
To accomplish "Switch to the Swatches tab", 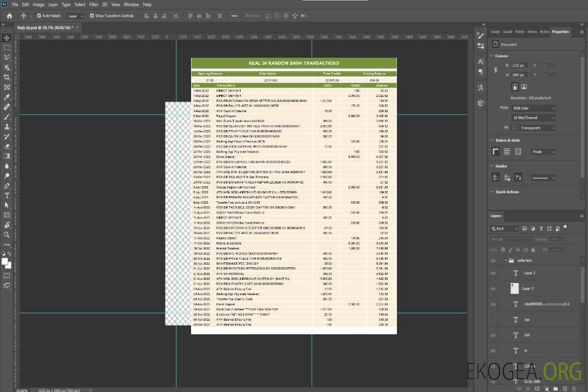I will pos(495,32).
